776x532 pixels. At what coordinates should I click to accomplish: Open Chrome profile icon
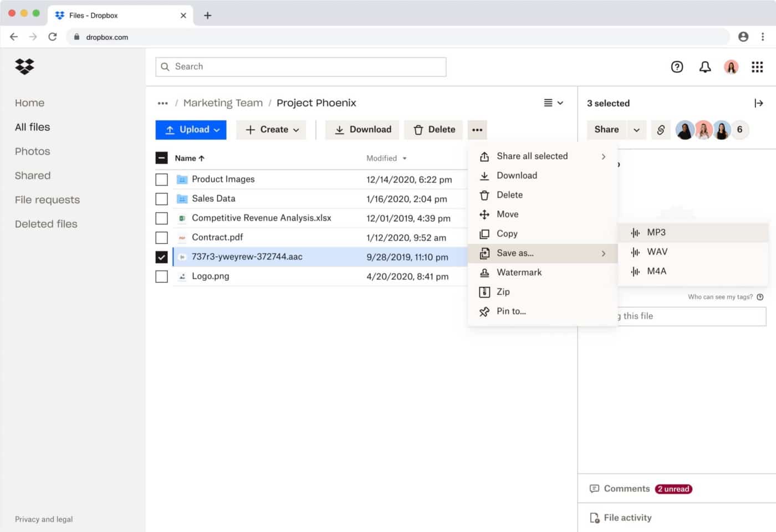(743, 37)
